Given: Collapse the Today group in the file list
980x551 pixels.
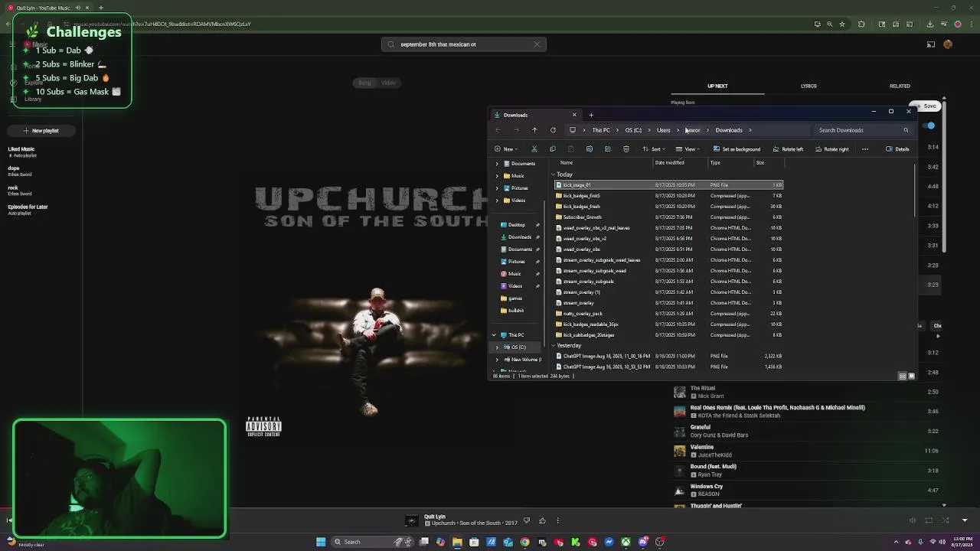Looking at the screenshot, I should coord(554,174).
